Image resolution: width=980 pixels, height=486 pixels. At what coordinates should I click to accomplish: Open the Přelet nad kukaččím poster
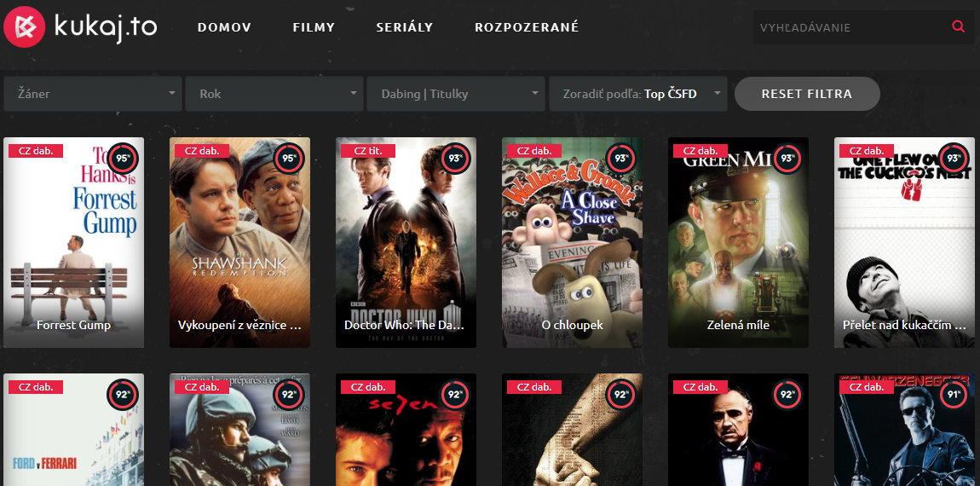tap(904, 243)
